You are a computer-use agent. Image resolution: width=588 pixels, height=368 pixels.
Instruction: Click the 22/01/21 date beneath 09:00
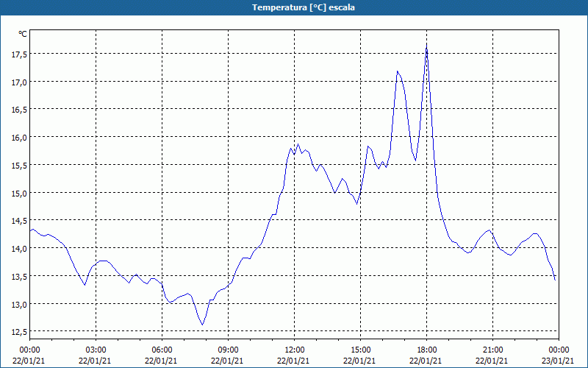tap(227, 361)
